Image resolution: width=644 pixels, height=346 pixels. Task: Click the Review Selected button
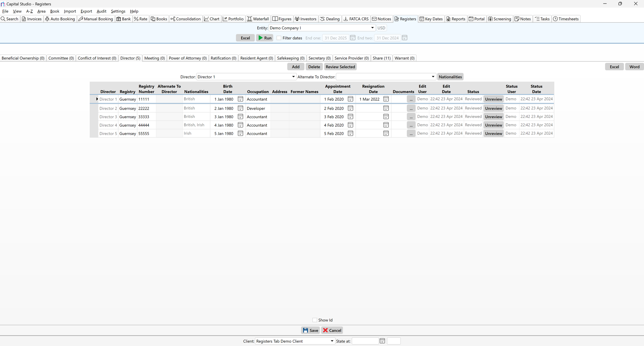point(340,67)
